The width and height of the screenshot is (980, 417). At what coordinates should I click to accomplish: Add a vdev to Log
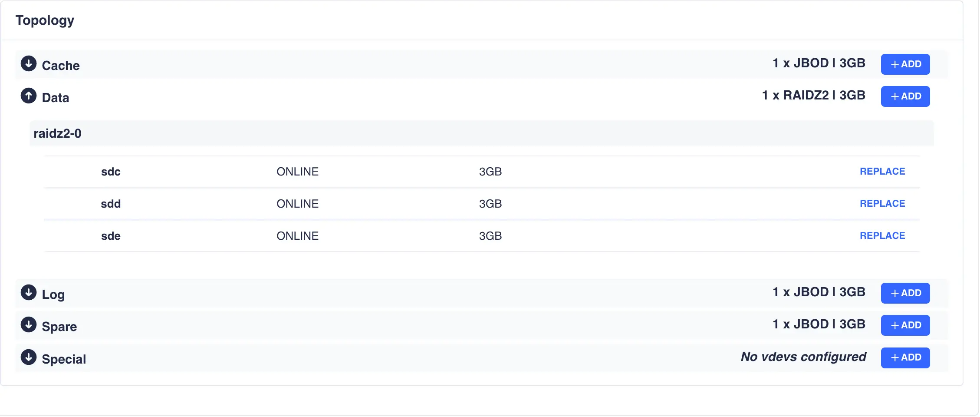pos(905,293)
